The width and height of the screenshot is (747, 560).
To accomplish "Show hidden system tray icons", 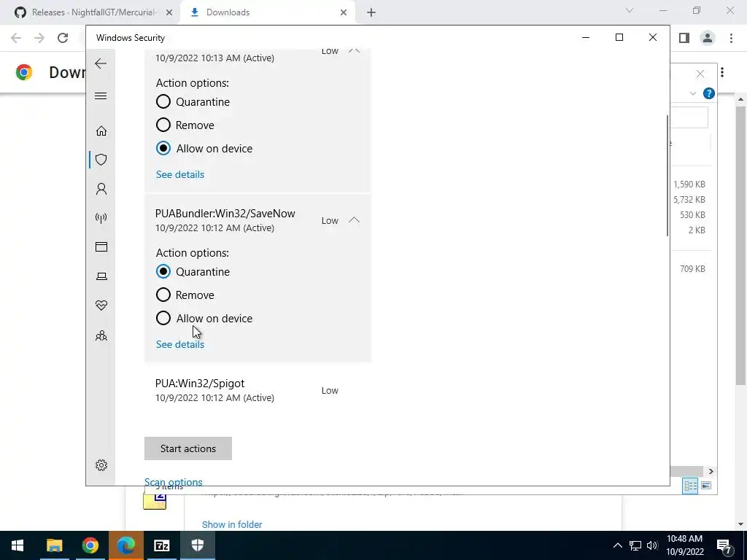I will pyautogui.click(x=617, y=545).
